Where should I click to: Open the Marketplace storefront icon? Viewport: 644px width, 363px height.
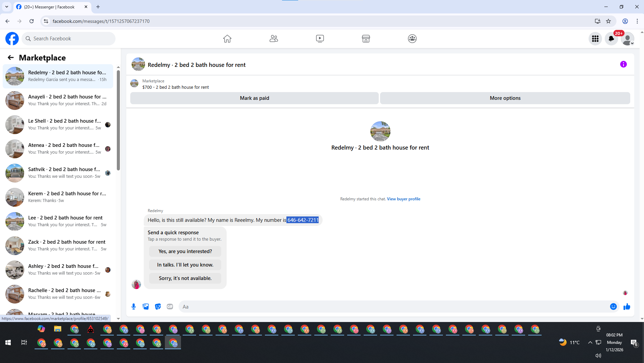pos(366,39)
